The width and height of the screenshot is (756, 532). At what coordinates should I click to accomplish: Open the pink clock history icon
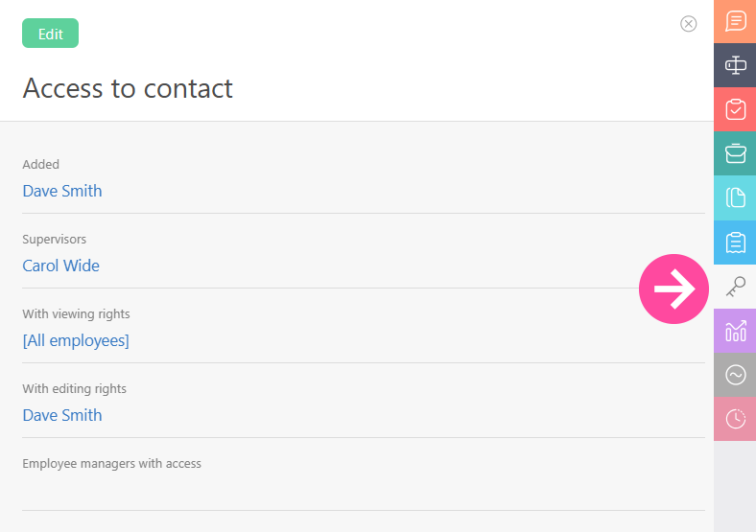tap(735, 419)
